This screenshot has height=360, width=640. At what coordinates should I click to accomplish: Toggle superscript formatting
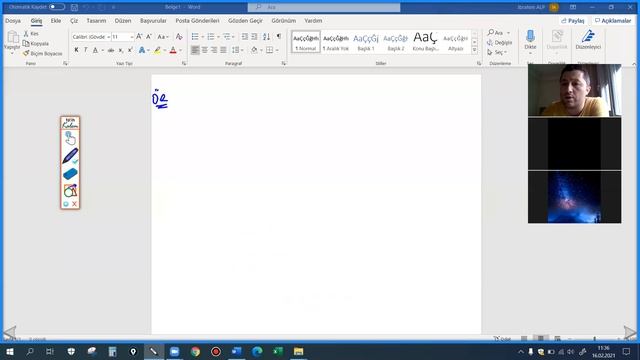click(x=130, y=50)
